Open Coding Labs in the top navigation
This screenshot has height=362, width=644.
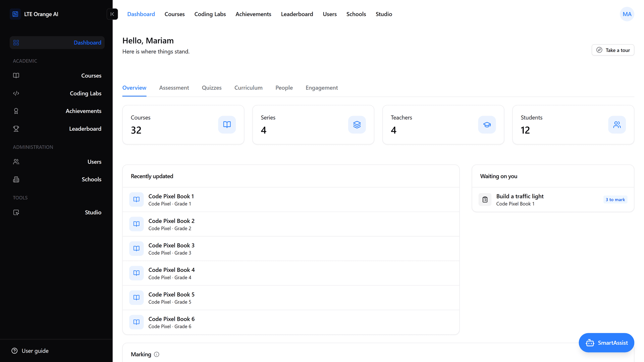pyautogui.click(x=210, y=14)
